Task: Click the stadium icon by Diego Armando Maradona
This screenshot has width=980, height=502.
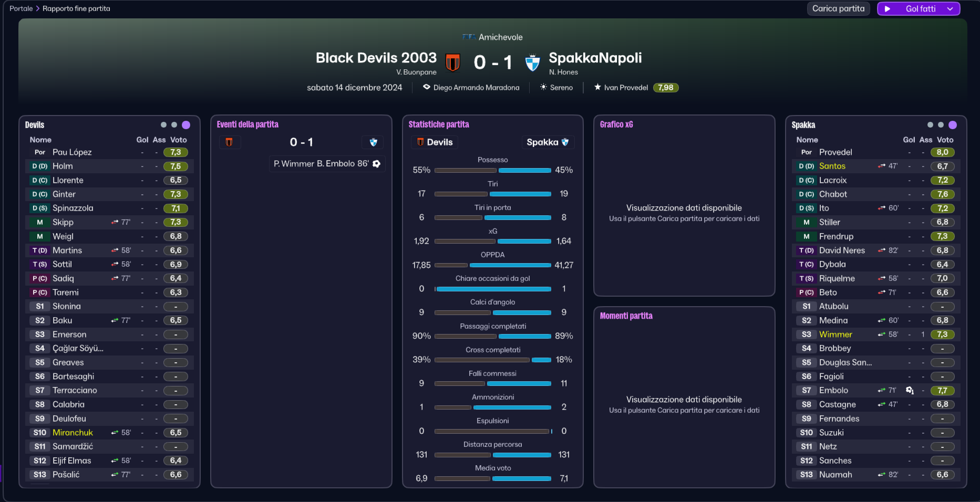Action: tap(427, 87)
